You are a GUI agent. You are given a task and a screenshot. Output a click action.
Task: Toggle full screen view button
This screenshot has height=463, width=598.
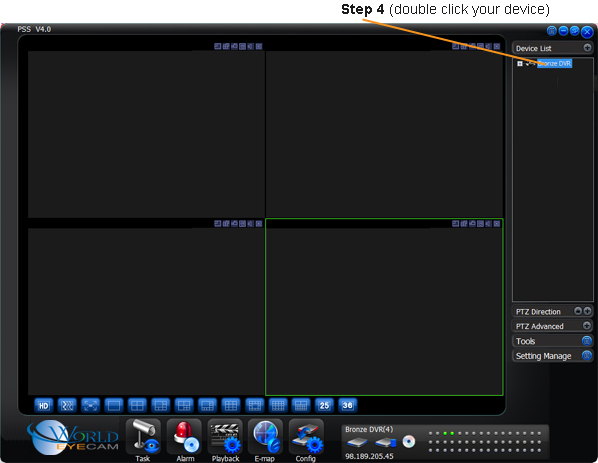pyautogui.click(x=90, y=405)
